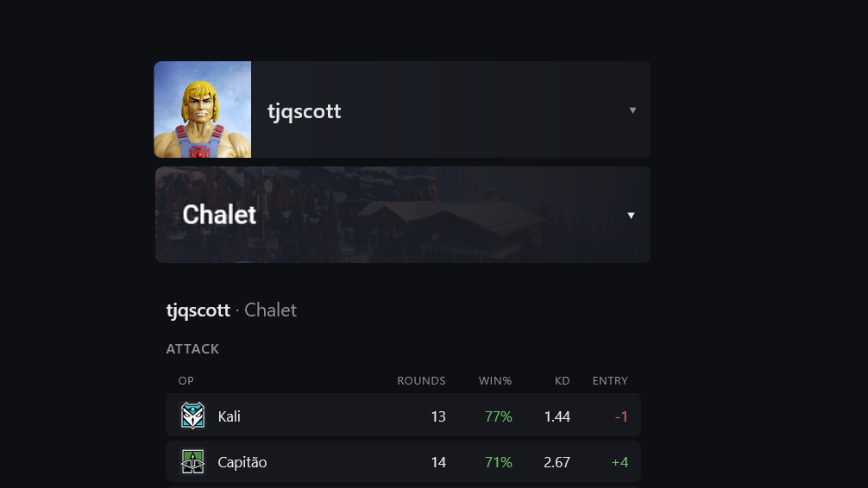Open the tjqscott player dropdown arrow
The width and height of the screenshot is (868, 488).
coord(632,110)
